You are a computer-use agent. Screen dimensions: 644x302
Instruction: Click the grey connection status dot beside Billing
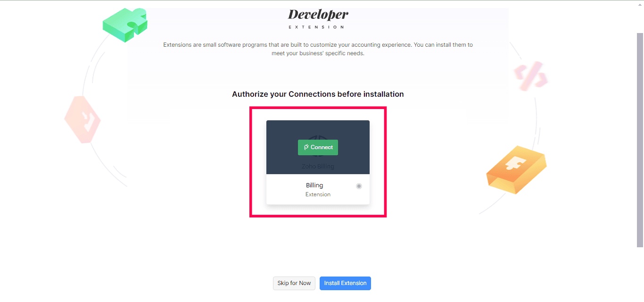359,186
